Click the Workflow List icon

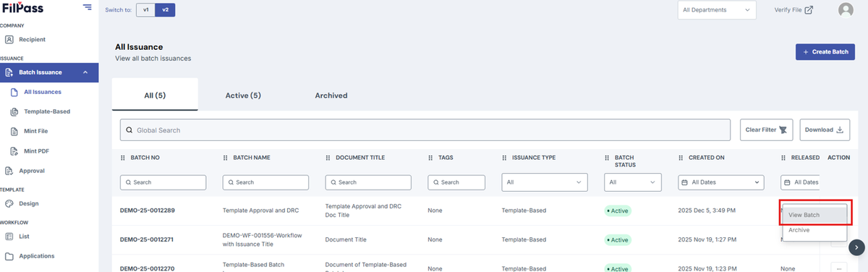point(9,237)
